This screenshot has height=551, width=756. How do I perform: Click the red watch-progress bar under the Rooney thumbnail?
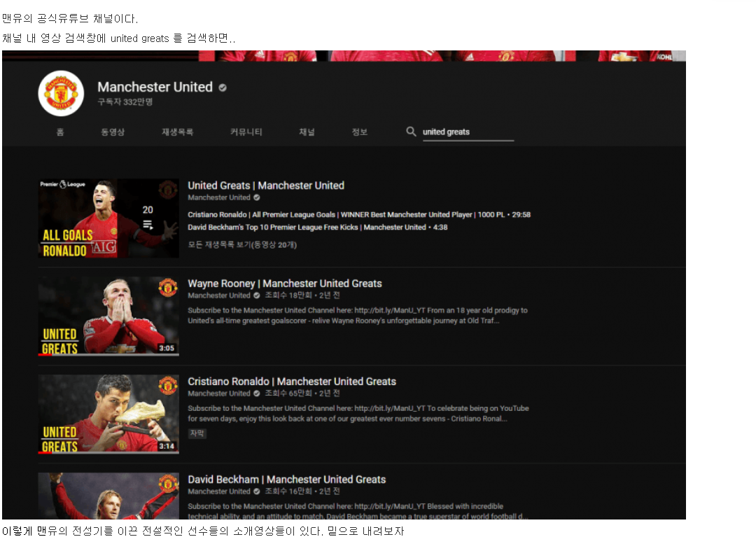click(45, 355)
